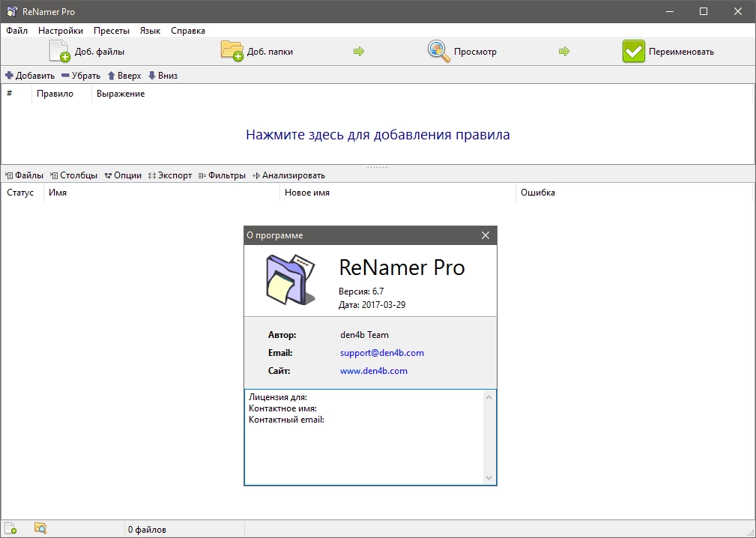Click the 'Версия: 6.7' text
756x538 pixels.
[361, 291]
